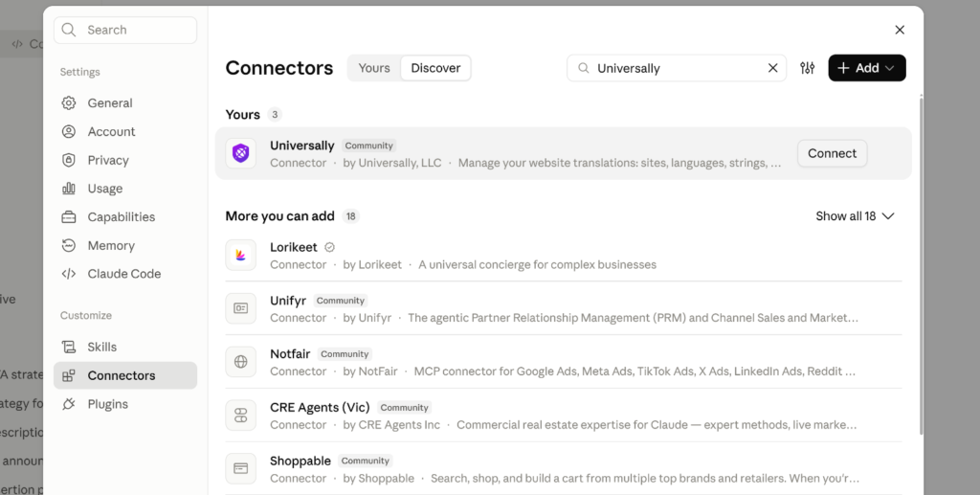The width and height of the screenshot is (980, 495).
Task: Open the connector filter sliders icon
Action: 808,68
